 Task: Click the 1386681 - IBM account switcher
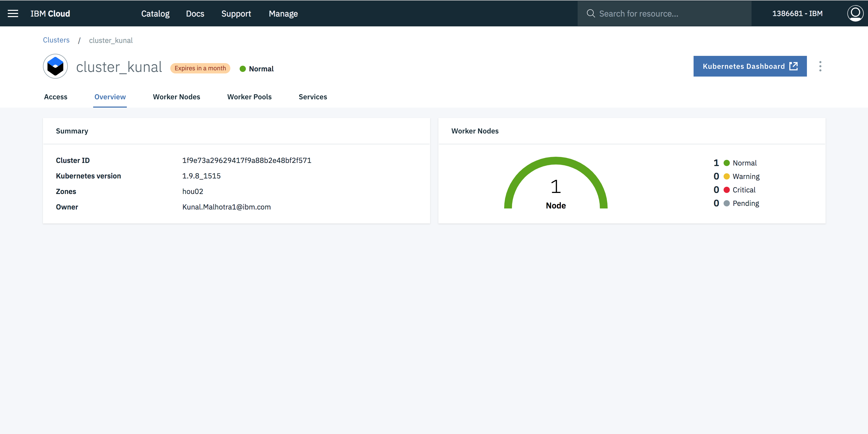click(797, 13)
